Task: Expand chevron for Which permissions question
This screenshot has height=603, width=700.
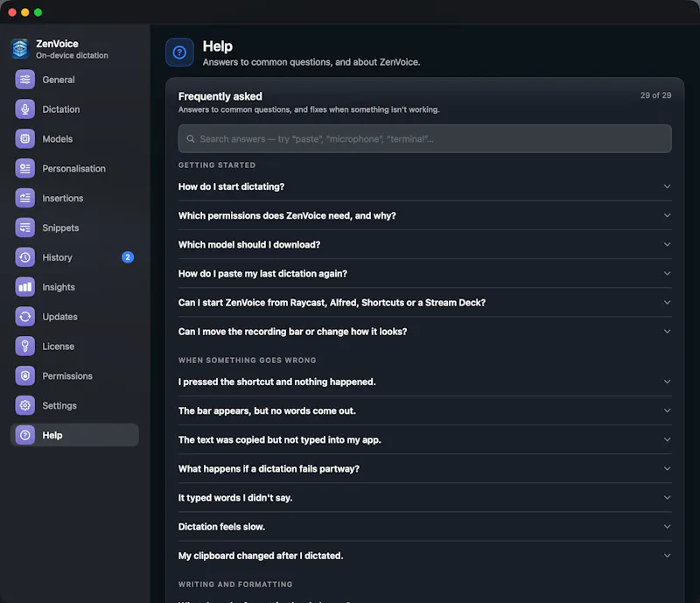Action: point(667,215)
